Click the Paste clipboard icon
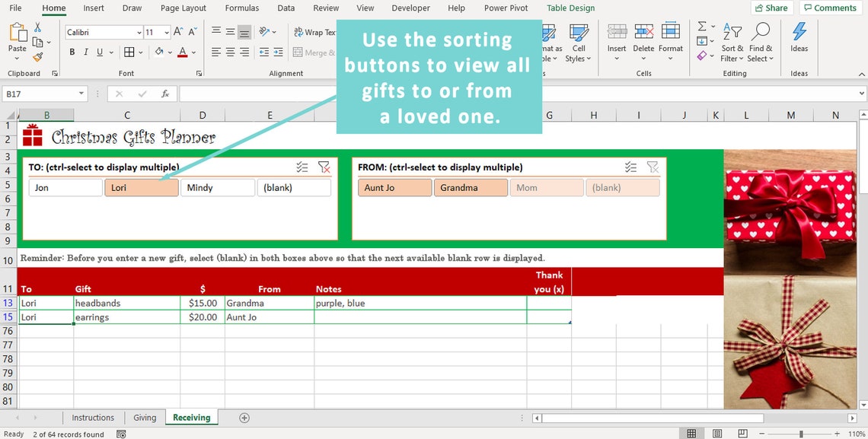This screenshot has width=868, height=439. click(17, 34)
